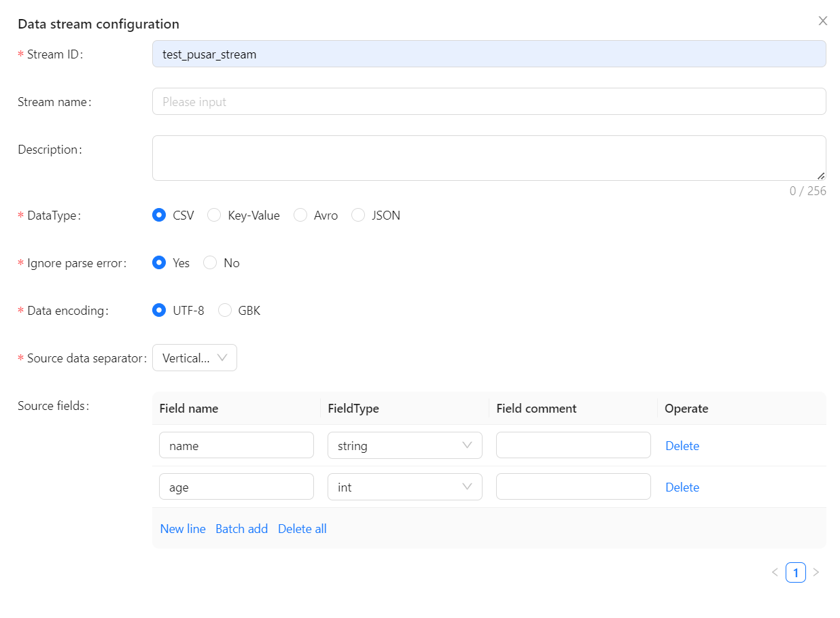Image resolution: width=840 pixels, height=618 pixels.
Task: Go to next page arrow
Action: point(816,572)
